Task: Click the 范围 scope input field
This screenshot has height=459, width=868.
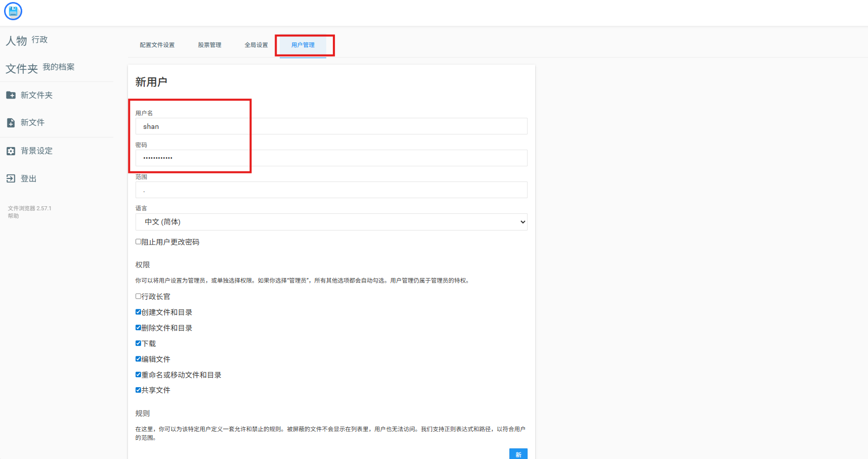Action: click(331, 190)
